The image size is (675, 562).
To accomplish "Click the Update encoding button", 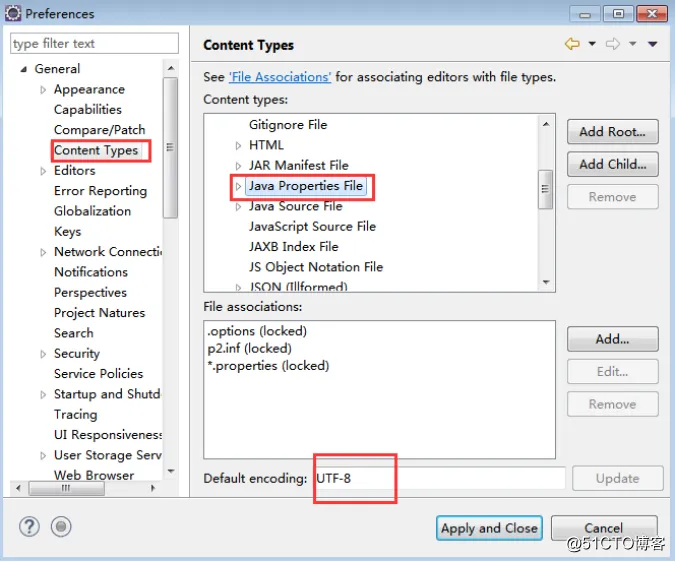I will (617, 479).
